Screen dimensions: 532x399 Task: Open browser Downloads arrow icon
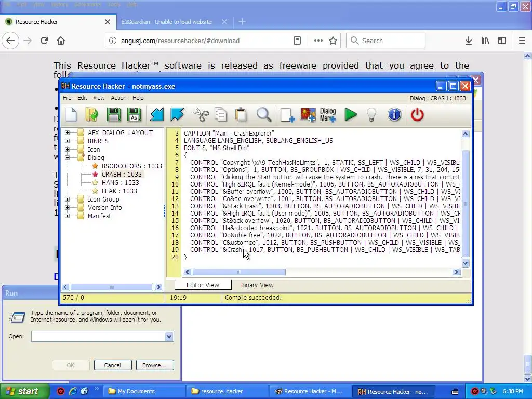(x=469, y=41)
